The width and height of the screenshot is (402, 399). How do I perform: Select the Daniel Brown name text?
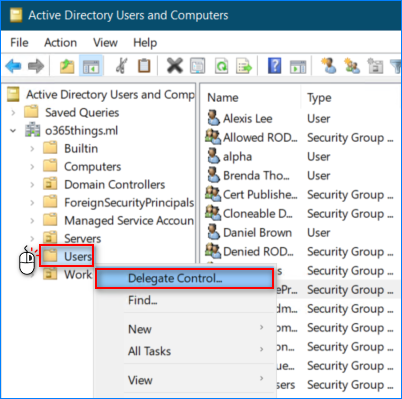point(257,232)
